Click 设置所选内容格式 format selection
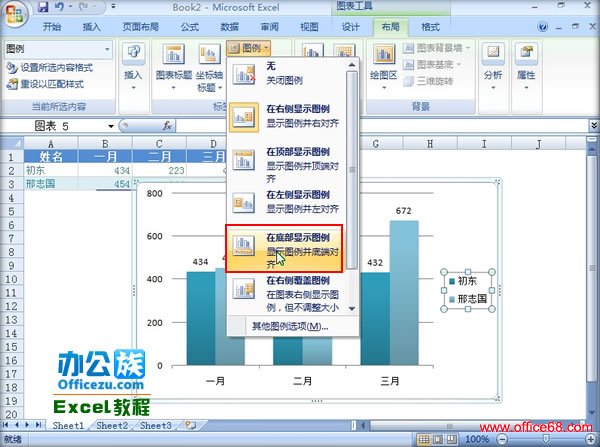This screenshot has height=447, width=600. [50, 68]
